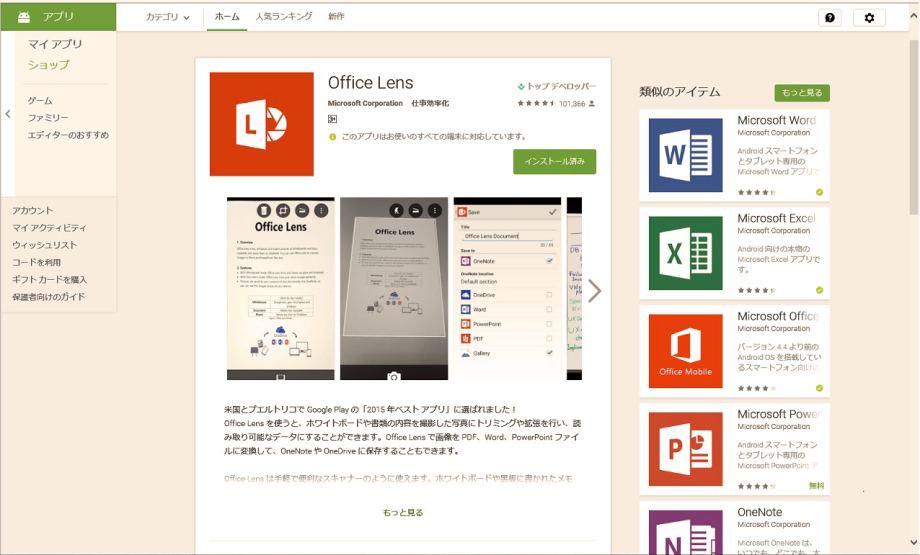Open the カテゴリ dropdown
Viewport: 920px width, 555px height.
click(x=168, y=17)
